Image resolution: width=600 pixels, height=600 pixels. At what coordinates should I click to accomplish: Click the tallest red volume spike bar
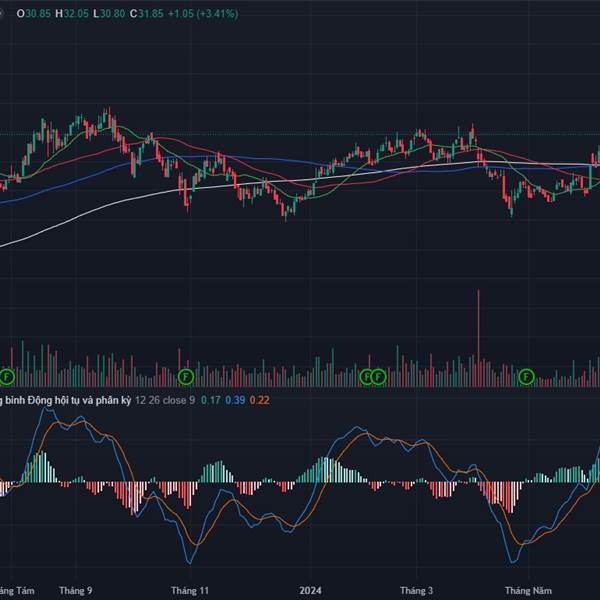click(478, 338)
